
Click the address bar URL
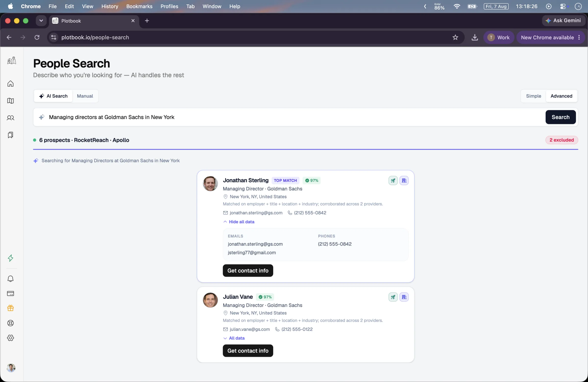click(95, 37)
